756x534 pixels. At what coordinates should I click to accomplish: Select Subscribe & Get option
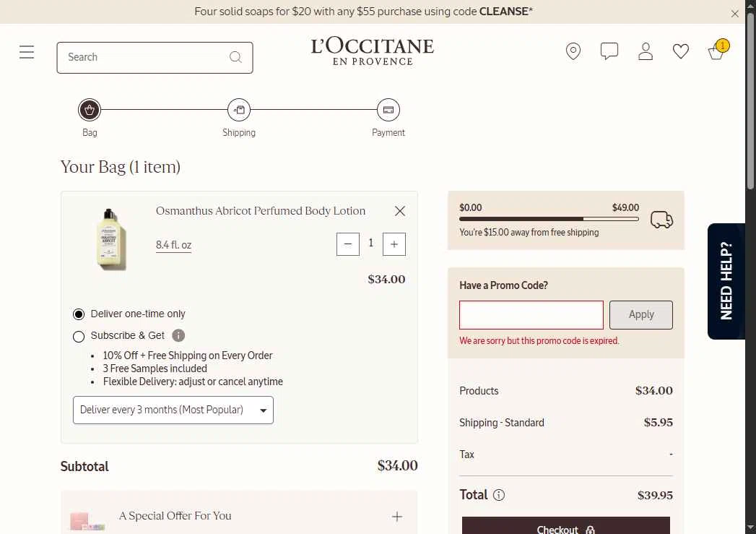pos(79,336)
